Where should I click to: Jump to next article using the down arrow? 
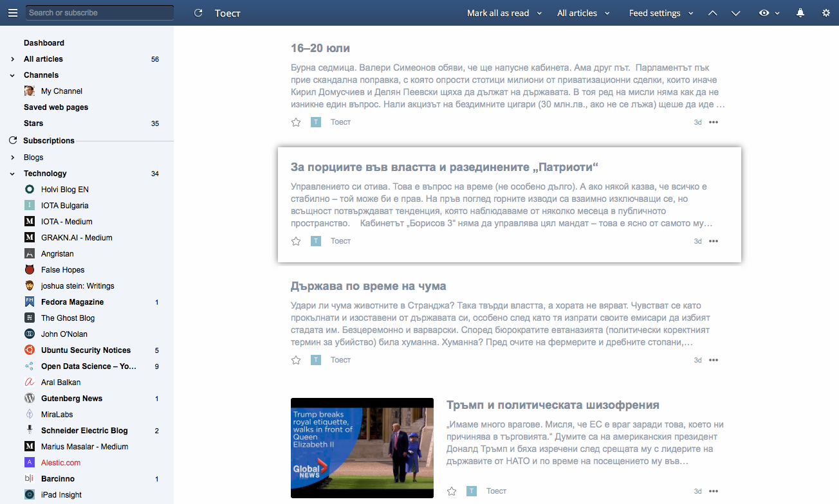735,12
